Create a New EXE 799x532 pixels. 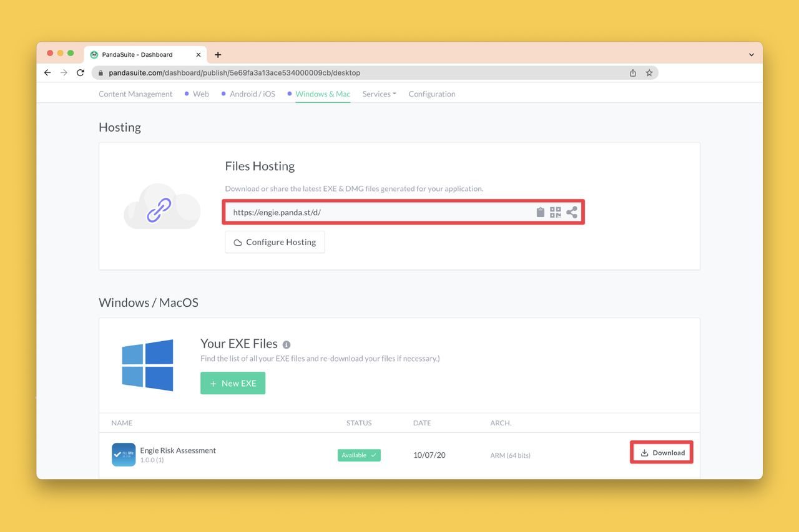point(232,383)
